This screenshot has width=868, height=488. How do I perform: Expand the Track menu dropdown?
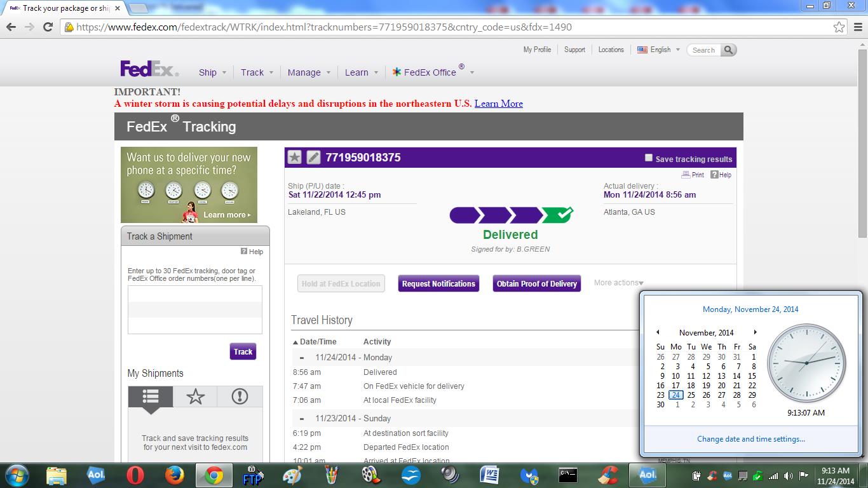[x=257, y=72]
